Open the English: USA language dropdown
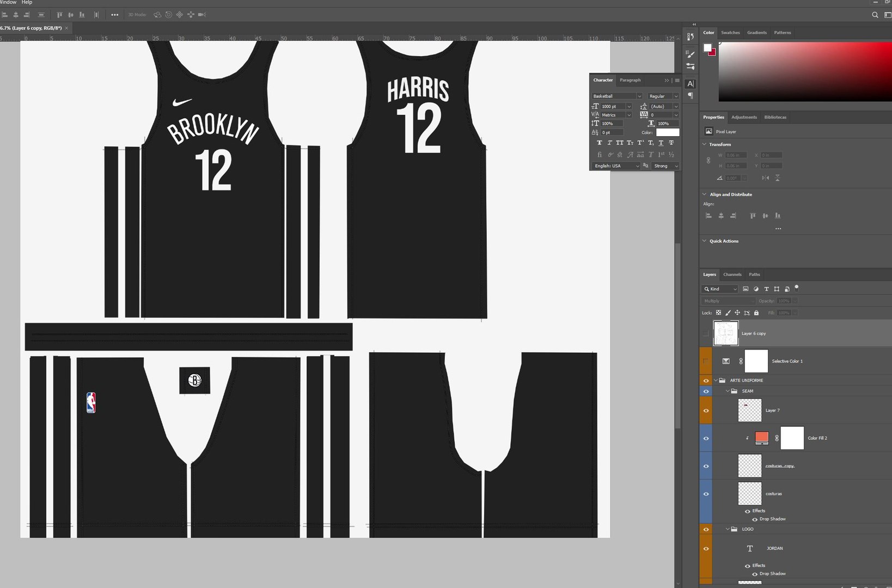This screenshot has width=892, height=588. pyautogui.click(x=616, y=166)
